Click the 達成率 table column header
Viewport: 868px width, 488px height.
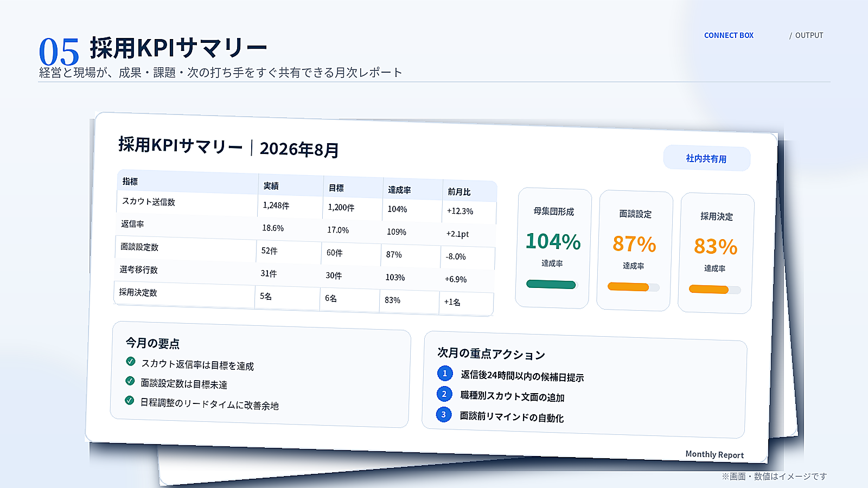coord(399,190)
